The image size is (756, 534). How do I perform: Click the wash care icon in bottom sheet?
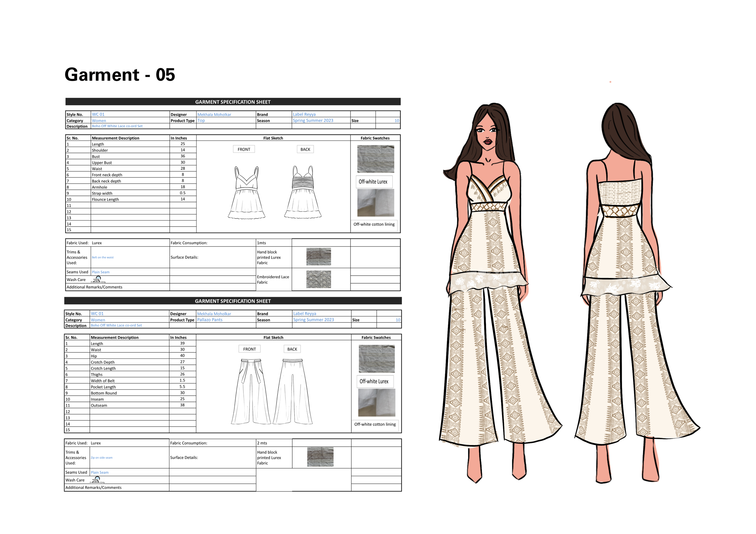[96, 480]
